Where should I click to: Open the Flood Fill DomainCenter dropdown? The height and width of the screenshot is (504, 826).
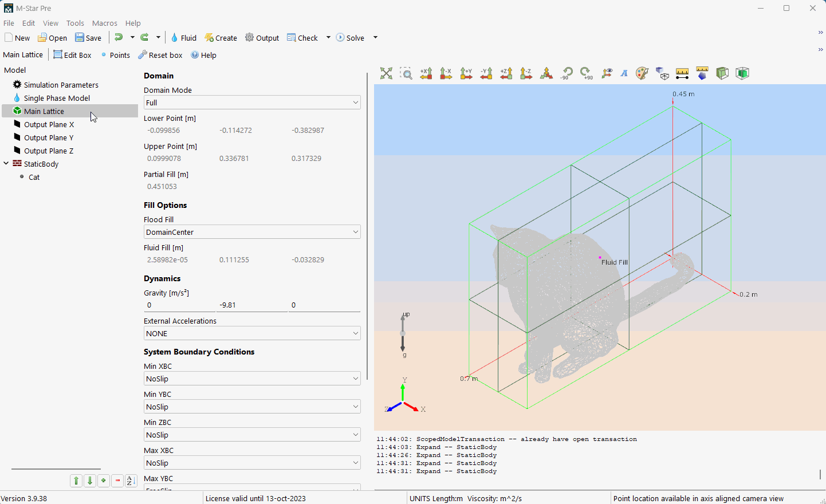tap(252, 232)
